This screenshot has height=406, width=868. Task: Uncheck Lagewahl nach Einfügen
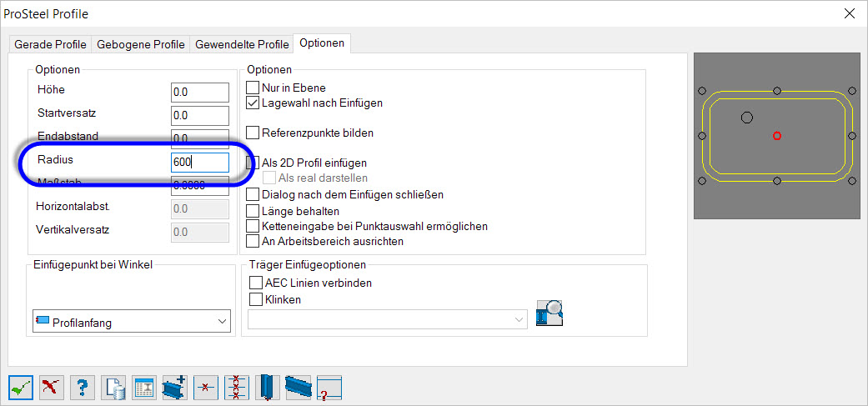point(253,103)
